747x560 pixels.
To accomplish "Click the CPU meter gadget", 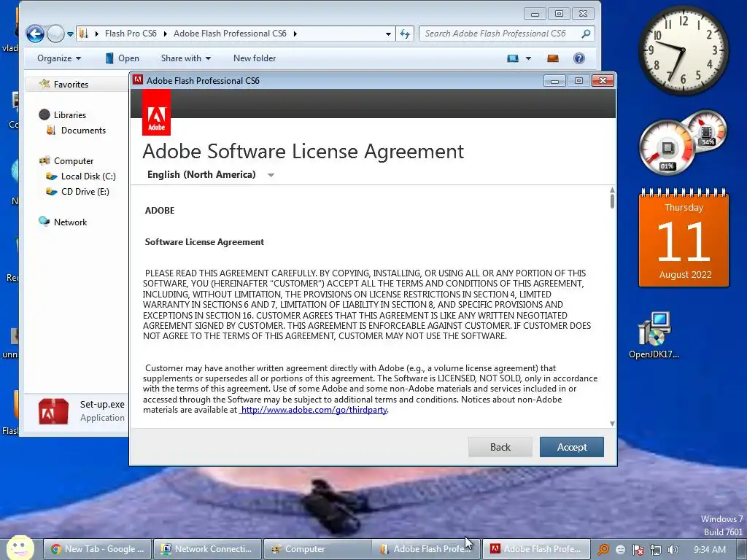I will point(667,148).
